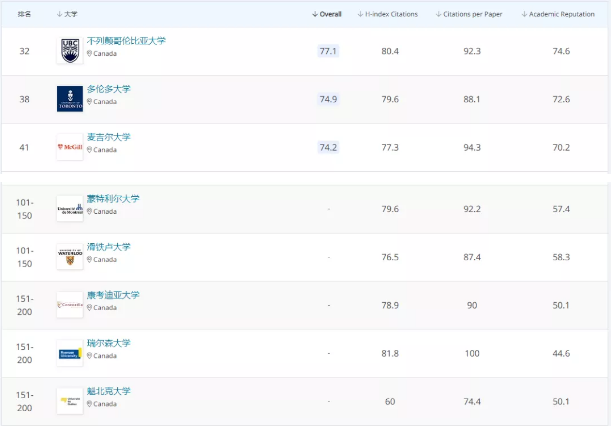Image resolution: width=615 pixels, height=426 pixels.
Task: Open the Waterloo university logo
Action: point(70,257)
